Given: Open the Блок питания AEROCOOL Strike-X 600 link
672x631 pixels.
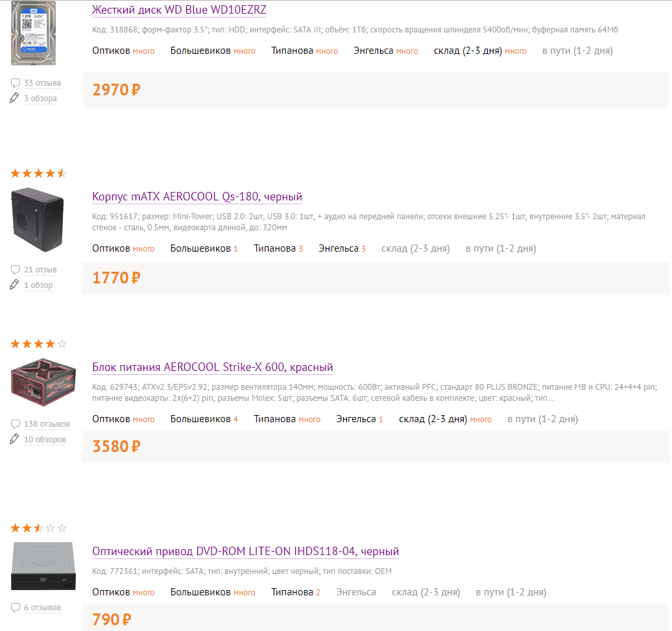Looking at the screenshot, I should (x=213, y=367).
